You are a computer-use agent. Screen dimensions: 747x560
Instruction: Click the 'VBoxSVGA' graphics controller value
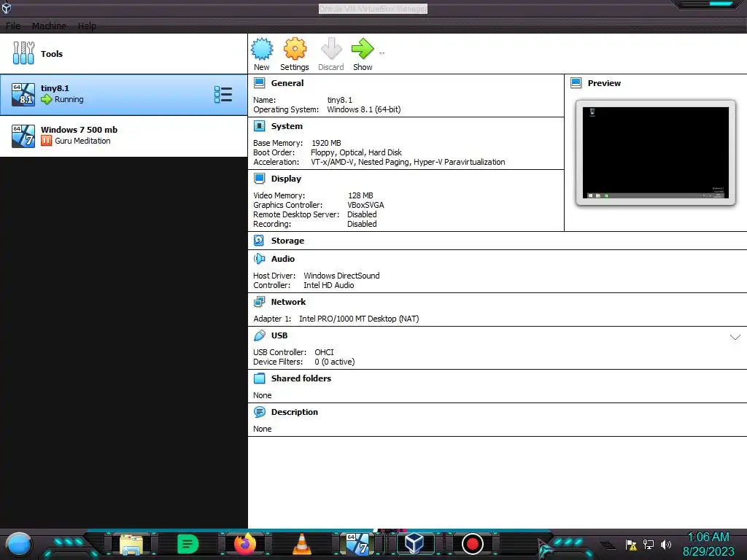pos(366,205)
